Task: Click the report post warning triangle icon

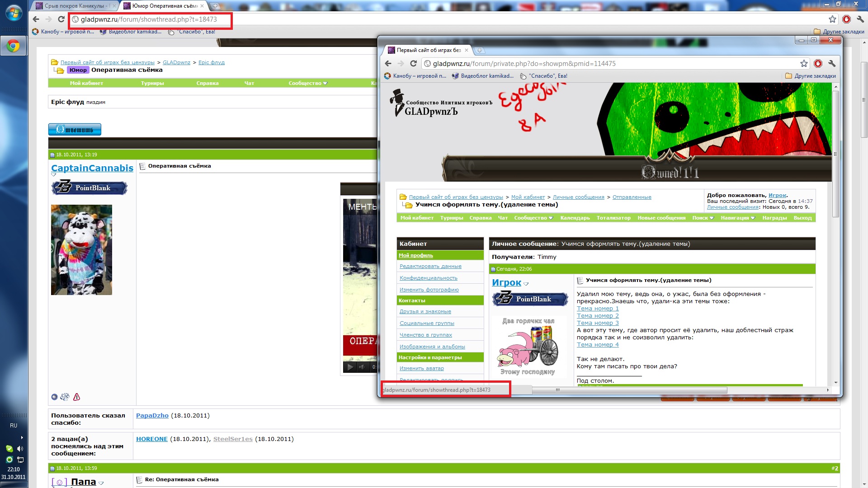Action: (x=77, y=397)
